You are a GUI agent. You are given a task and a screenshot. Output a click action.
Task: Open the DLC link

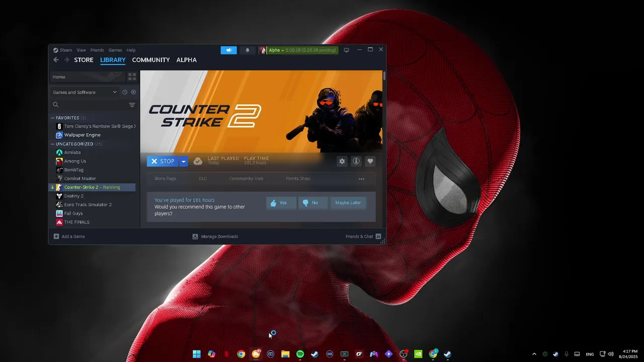203,178
